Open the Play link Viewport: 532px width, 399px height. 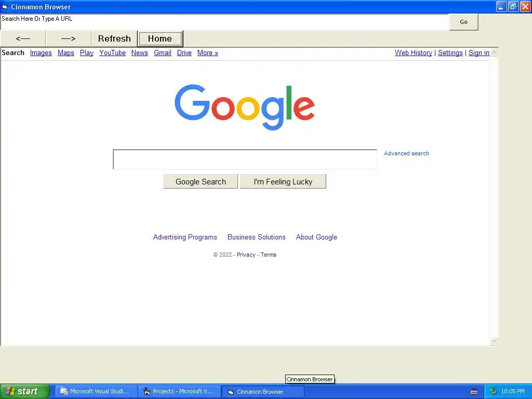(87, 53)
